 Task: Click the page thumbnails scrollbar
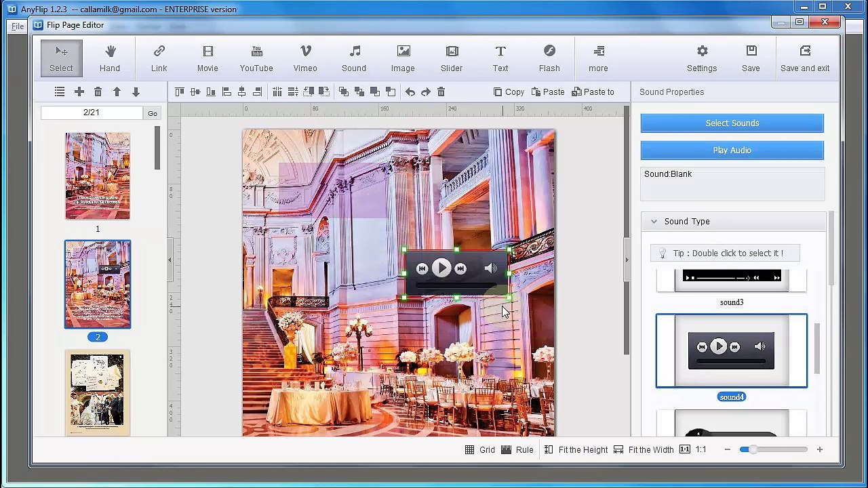[157, 148]
